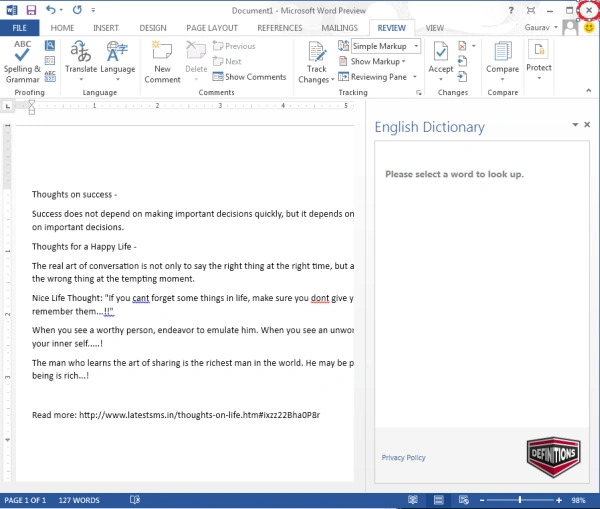Click the Delete comment icon
600x509 pixels.
[x=196, y=51]
